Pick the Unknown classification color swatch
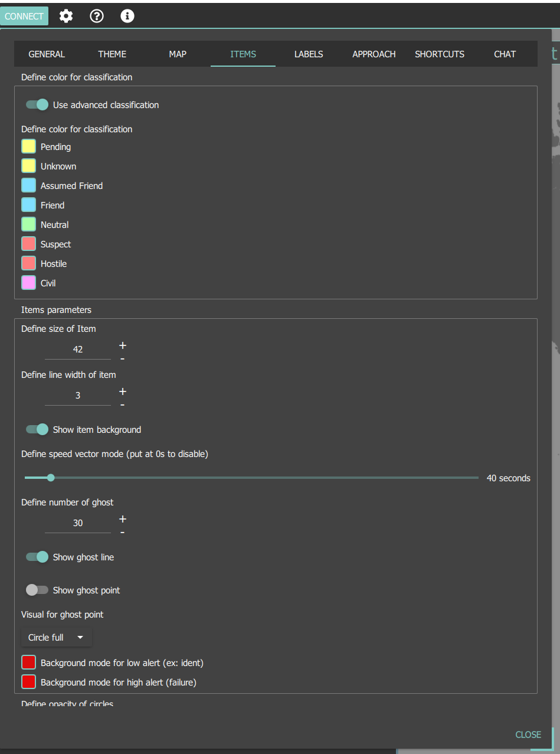Screen dimensions: 560x754 coord(28,166)
